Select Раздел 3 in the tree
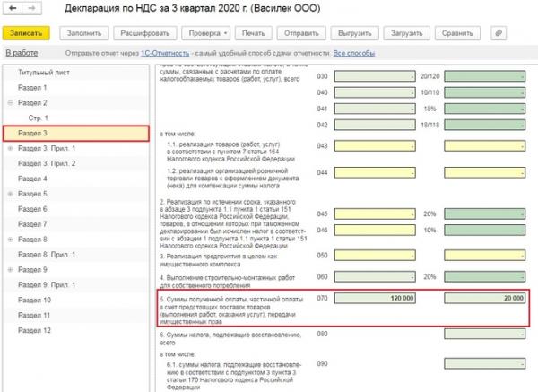Screen dimensions: 538x392 pos(76,133)
